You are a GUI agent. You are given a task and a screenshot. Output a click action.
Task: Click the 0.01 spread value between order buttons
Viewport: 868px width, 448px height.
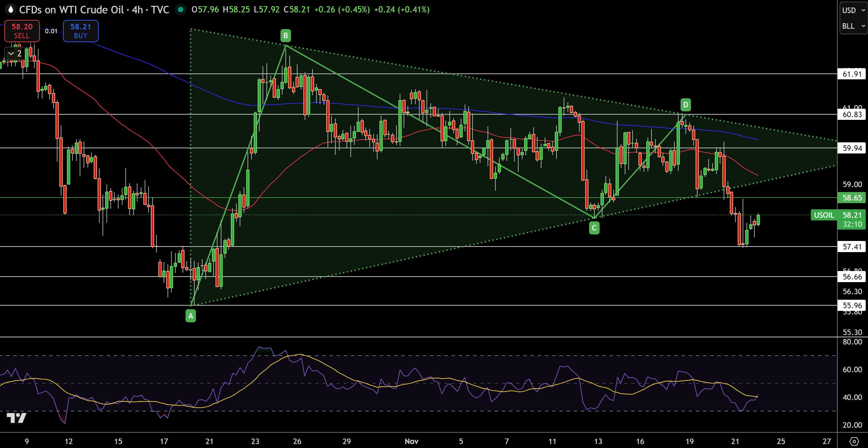point(51,31)
